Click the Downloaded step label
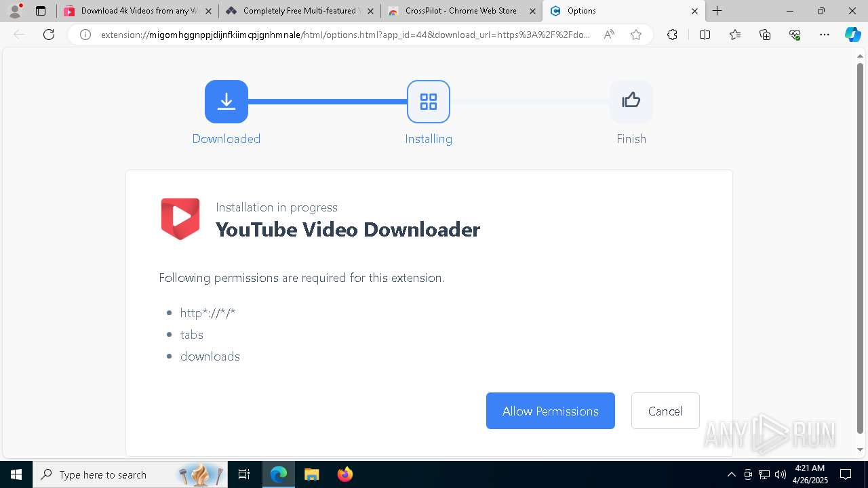Viewport: 868px width, 488px height. pyautogui.click(x=226, y=139)
